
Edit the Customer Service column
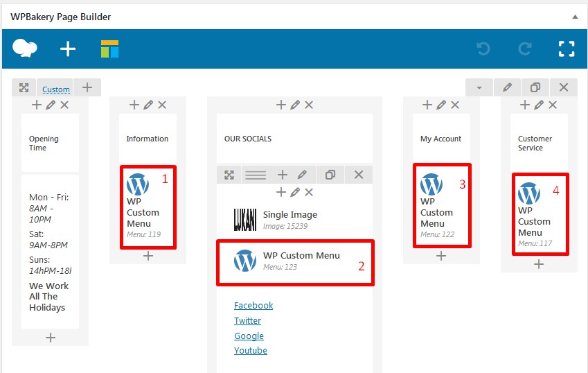539,105
